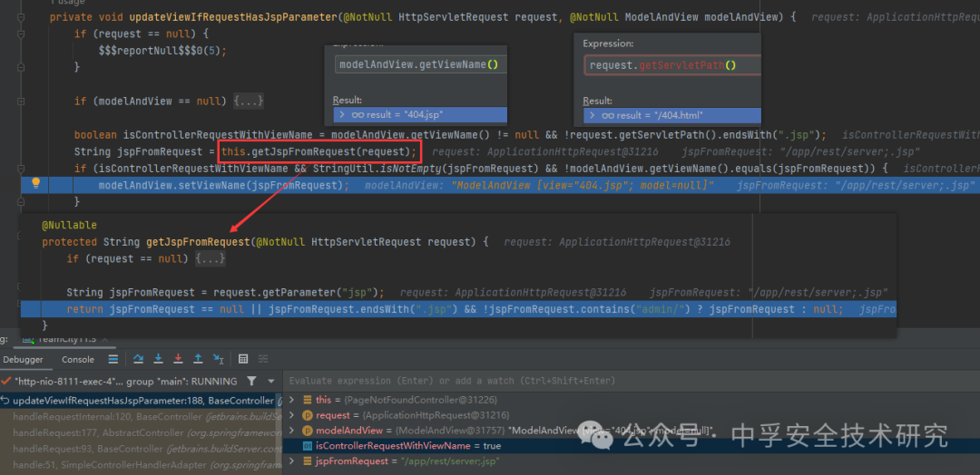Click the fold marker beside updateViewIfRequestHasJspParameter declaration
Screen dimensions: 980x475
pyautogui.click(x=21, y=17)
